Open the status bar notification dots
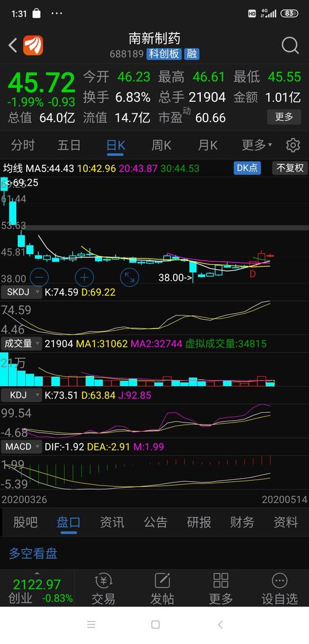This screenshot has width=309, height=644. (57, 13)
